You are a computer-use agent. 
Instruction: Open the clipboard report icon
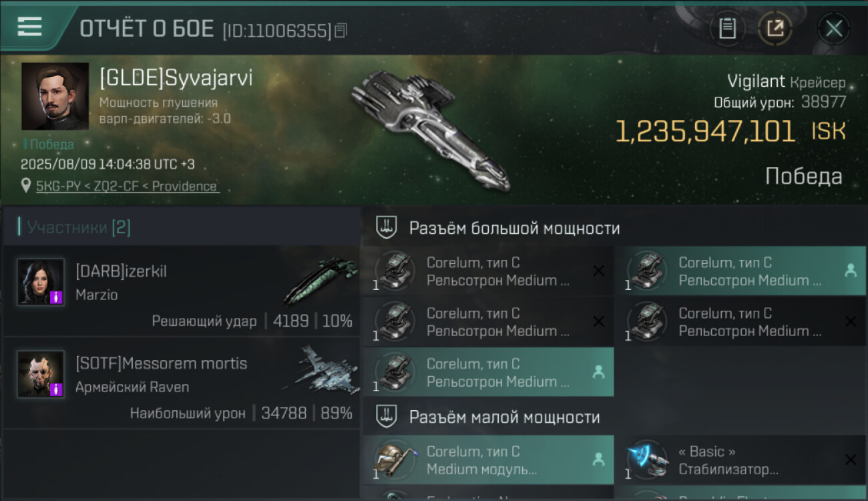click(727, 29)
